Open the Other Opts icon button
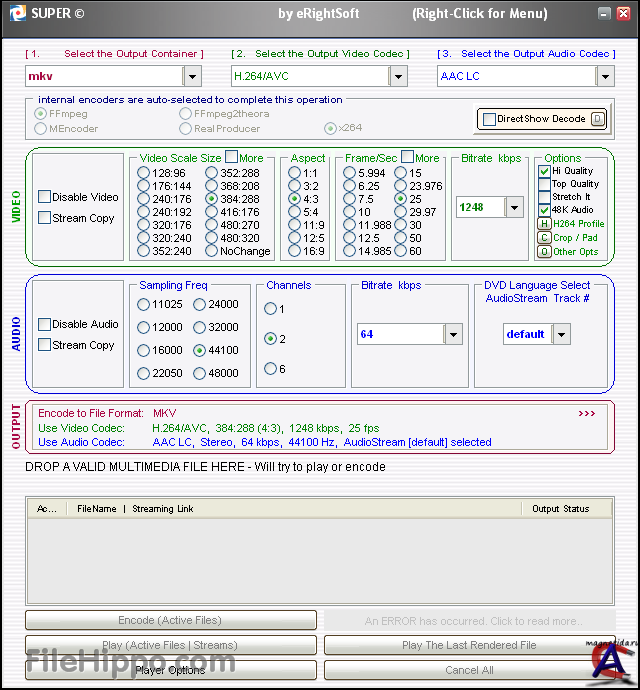The width and height of the screenshot is (640, 690). point(545,252)
